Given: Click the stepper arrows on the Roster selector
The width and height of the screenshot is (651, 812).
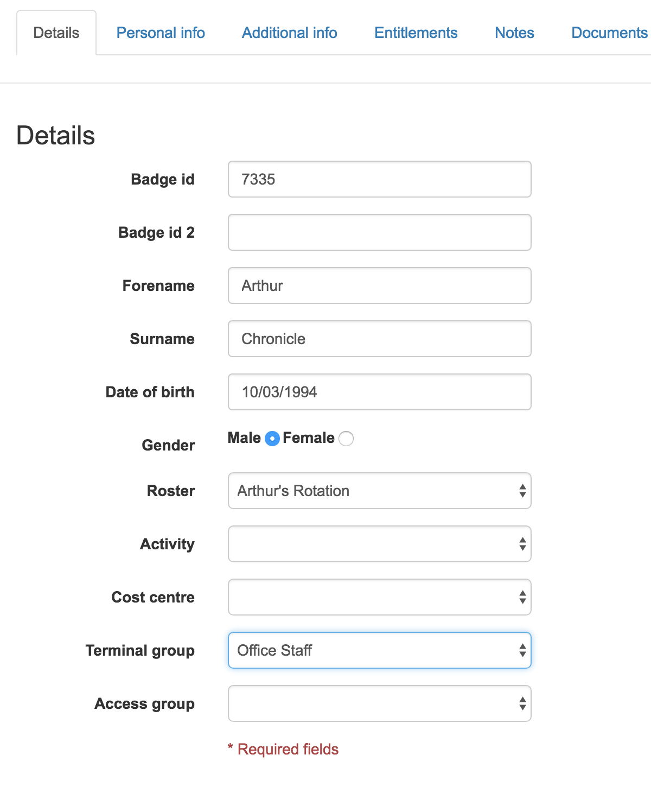Looking at the screenshot, I should pyautogui.click(x=521, y=491).
